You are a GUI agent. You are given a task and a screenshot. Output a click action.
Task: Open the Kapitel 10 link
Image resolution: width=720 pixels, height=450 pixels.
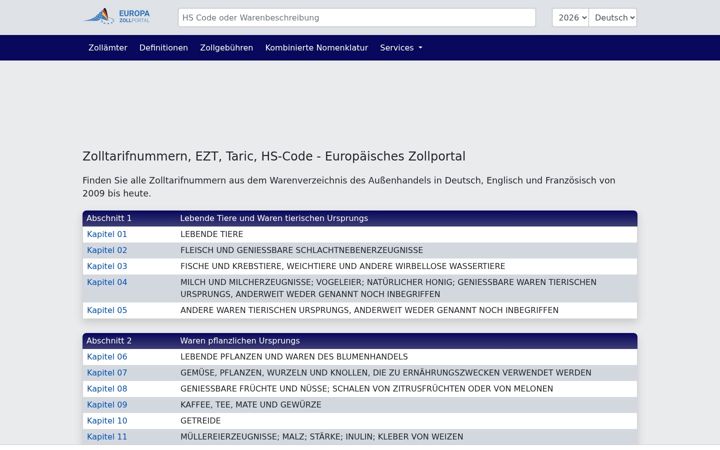107,421
